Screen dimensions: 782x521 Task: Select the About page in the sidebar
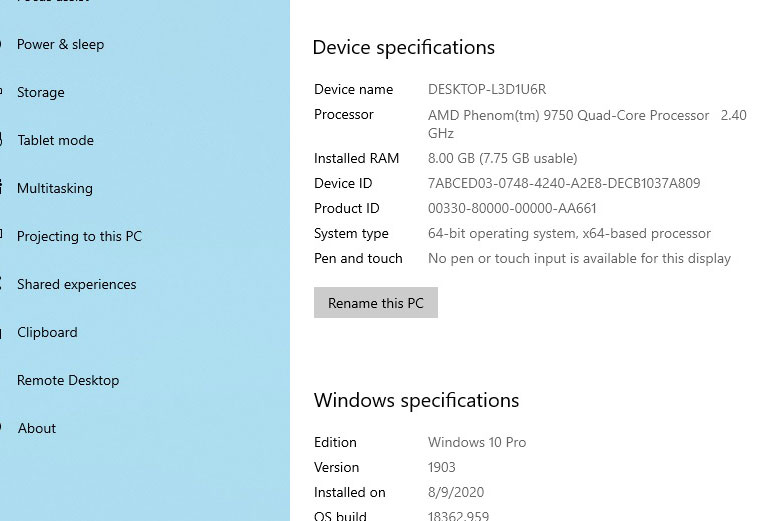pyautogui.click(x=37, y=428)
